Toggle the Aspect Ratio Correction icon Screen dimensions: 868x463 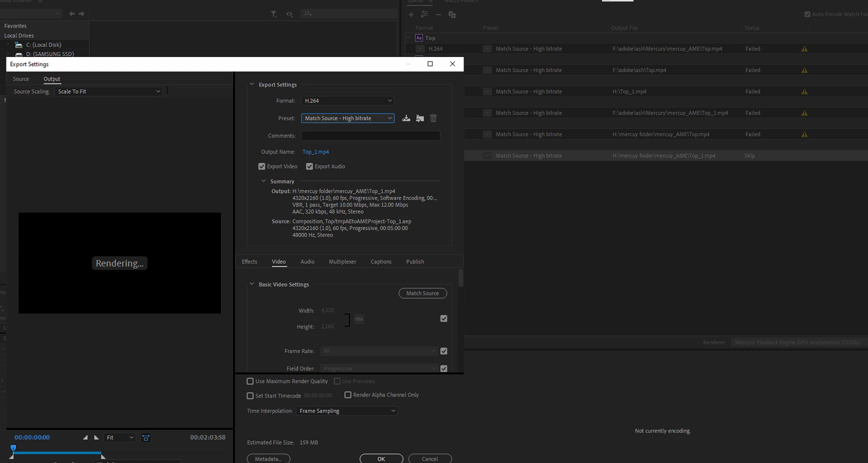coord(146,438)
